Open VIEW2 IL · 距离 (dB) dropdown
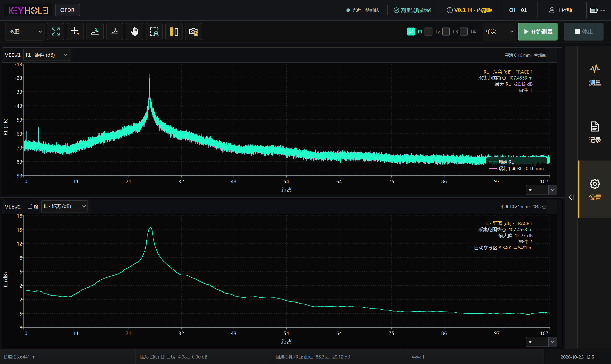 pos(65,206)
